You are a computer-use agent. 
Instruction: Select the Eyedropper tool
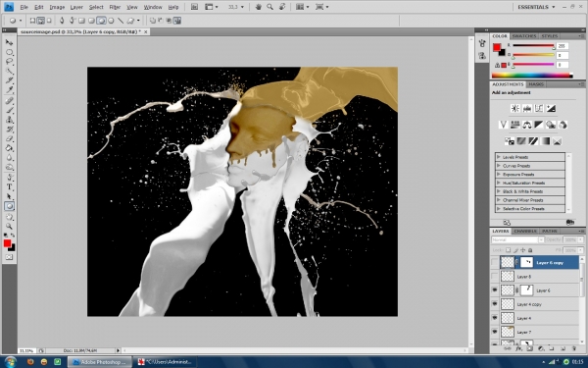(9, 89)
